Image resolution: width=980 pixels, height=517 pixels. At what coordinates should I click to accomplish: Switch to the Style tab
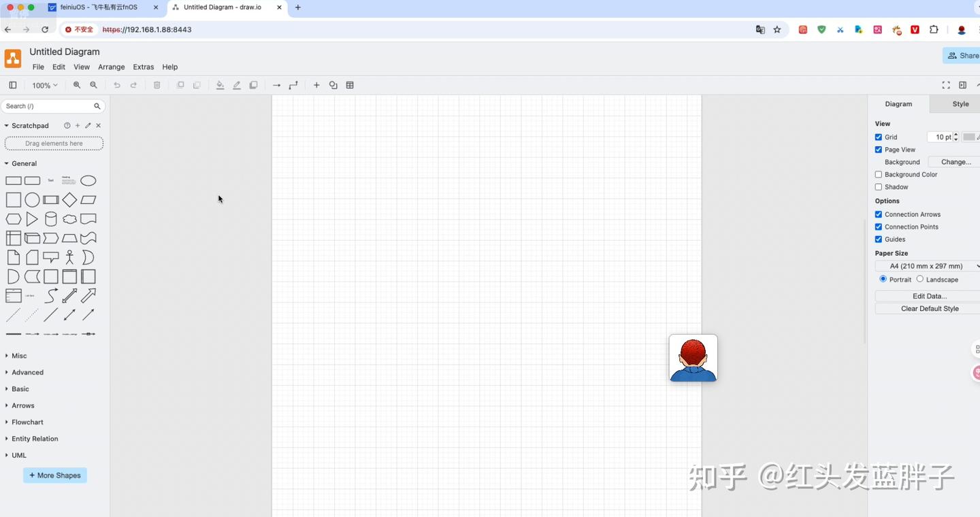pos(960,104)
